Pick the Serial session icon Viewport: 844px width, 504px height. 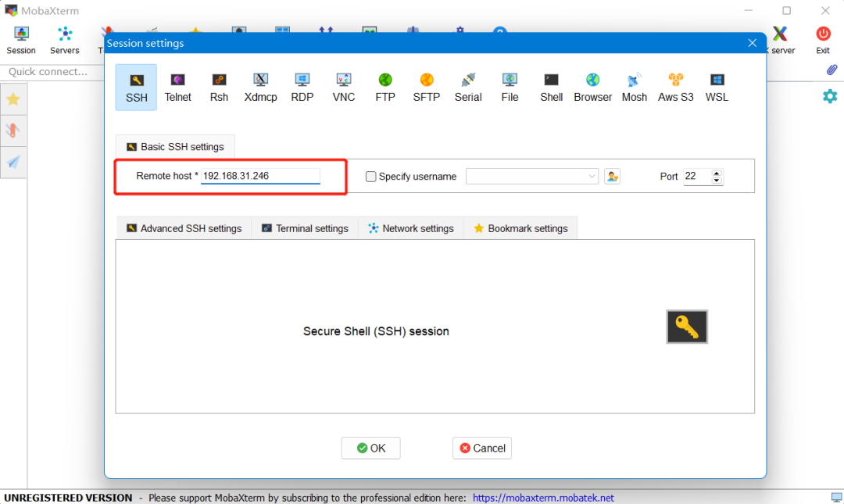[468, 88]
